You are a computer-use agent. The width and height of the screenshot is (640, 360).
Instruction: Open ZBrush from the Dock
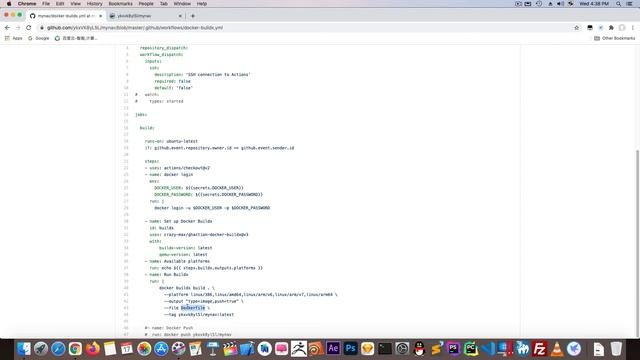tap(299, 349)
